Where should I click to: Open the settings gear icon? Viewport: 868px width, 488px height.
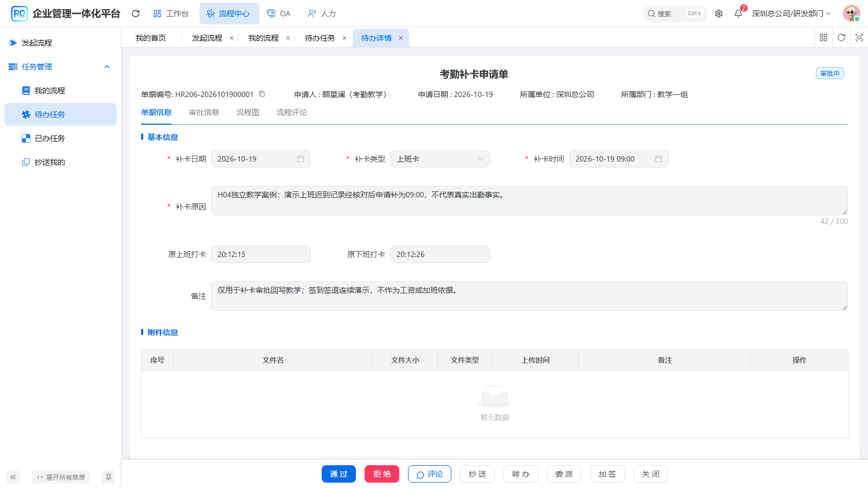tap(719, 14)
